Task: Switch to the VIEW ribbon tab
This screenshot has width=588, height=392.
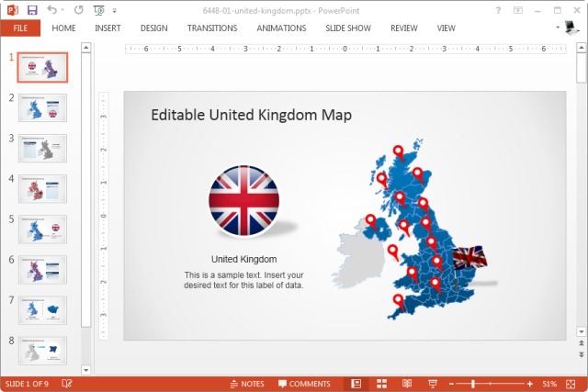Action: point(446,28)
